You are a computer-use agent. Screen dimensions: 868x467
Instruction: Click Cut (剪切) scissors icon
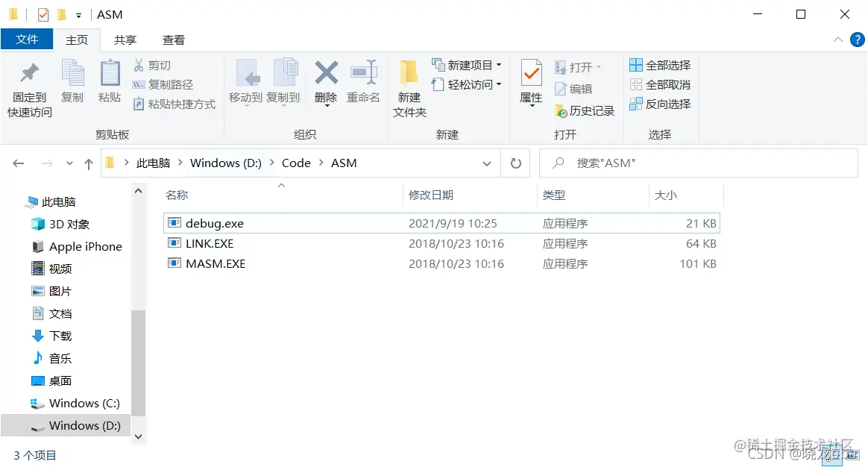coord(139,65)
